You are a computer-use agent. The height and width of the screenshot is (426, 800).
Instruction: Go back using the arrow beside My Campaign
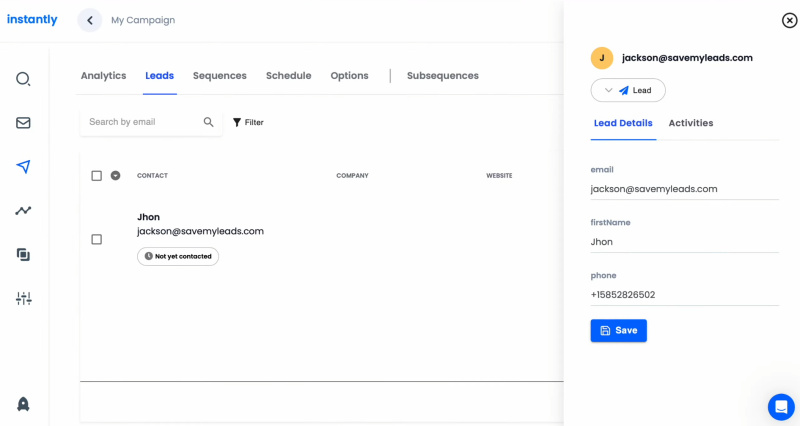pos(90,20)
